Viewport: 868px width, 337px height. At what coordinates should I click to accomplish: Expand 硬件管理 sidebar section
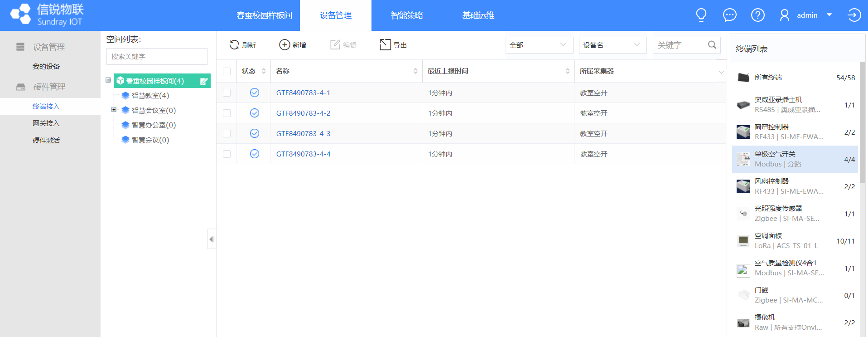point(49,87)
